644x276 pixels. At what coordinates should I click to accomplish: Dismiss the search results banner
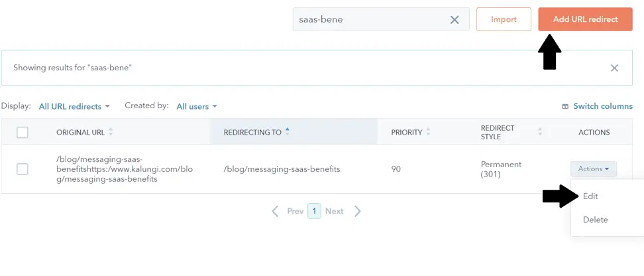614,68
